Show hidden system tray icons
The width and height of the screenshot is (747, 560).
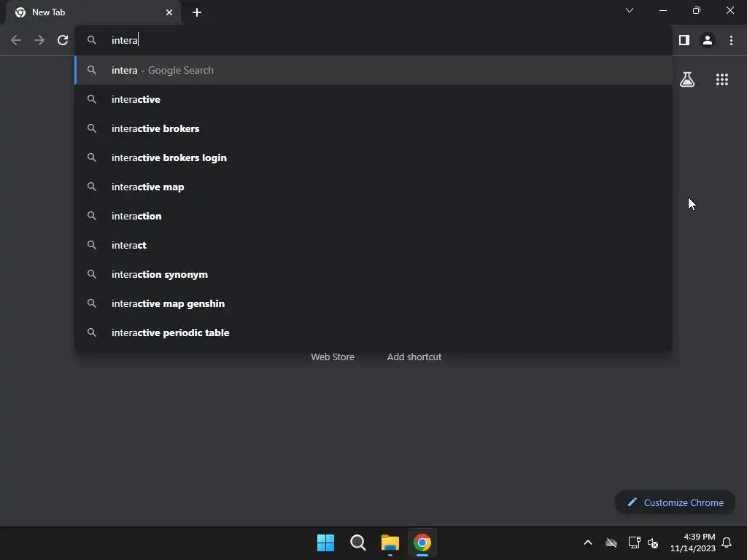[588, 542]
